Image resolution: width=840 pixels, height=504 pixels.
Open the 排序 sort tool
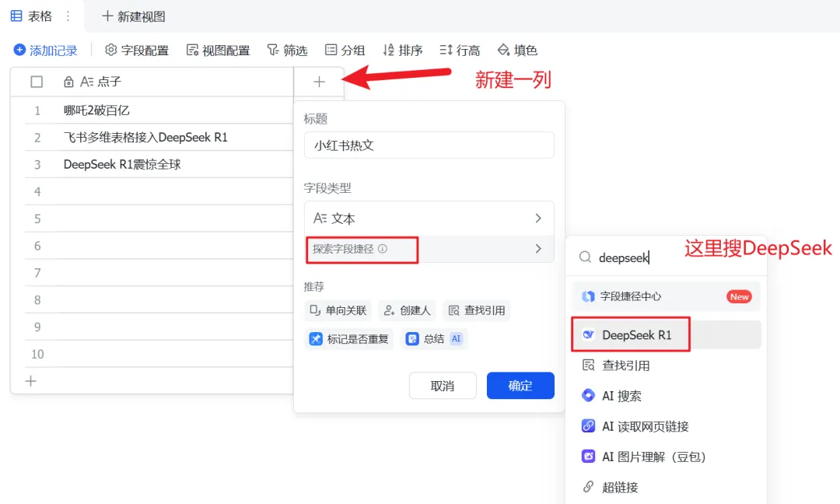pos(403,51)
